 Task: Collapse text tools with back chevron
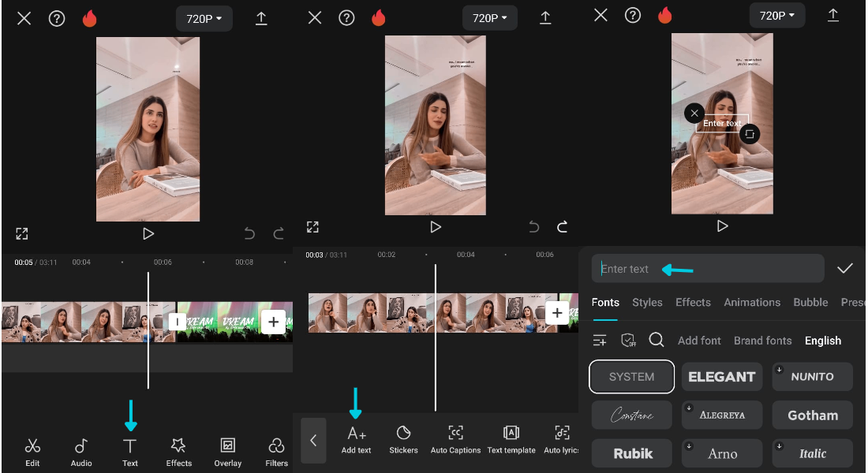coord(313,441)
